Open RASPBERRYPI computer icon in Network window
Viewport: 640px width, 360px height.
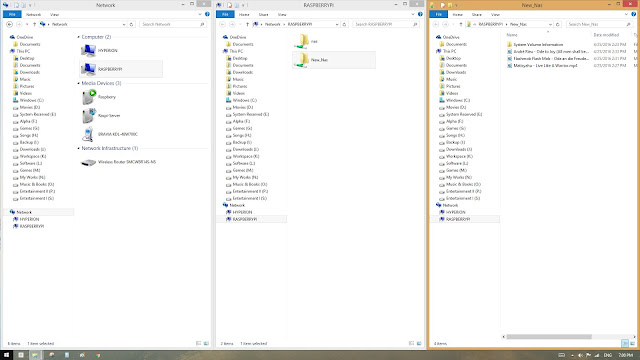click(89, 69)
